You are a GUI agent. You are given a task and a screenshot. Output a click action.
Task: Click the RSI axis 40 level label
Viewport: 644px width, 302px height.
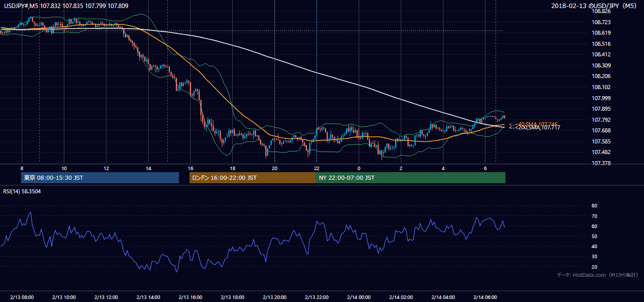click(x=594, y=246)
